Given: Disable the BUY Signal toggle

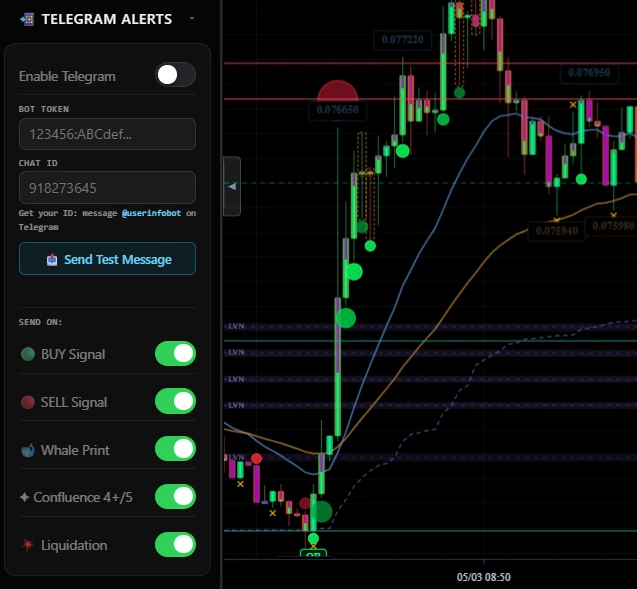Looking at the screenshot, I should (x=176, y=353).
